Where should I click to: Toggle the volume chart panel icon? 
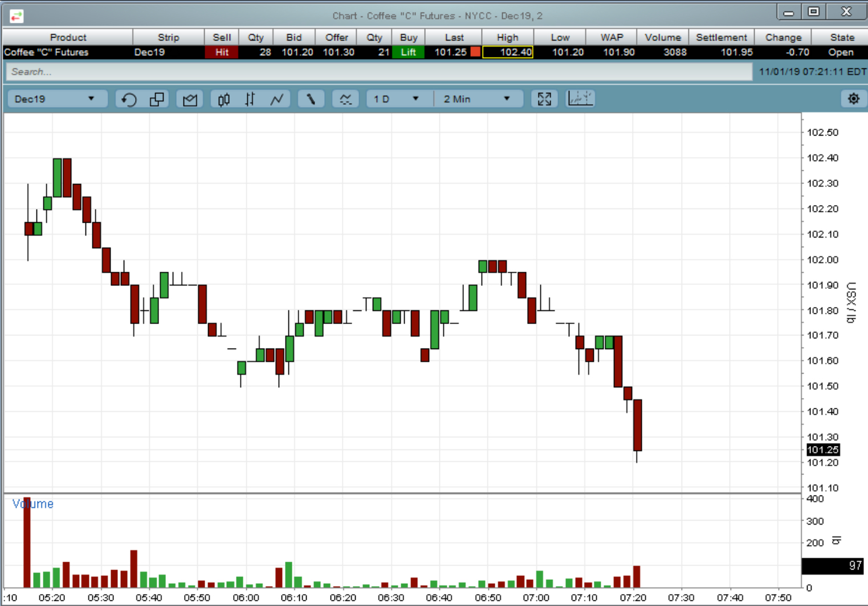pyautogui.click(x=580, y=99)
